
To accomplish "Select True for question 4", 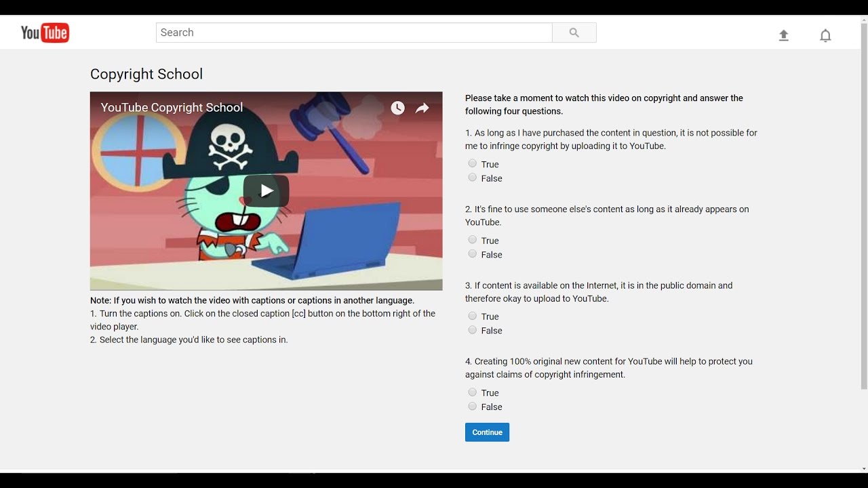I will coord(473,392).
